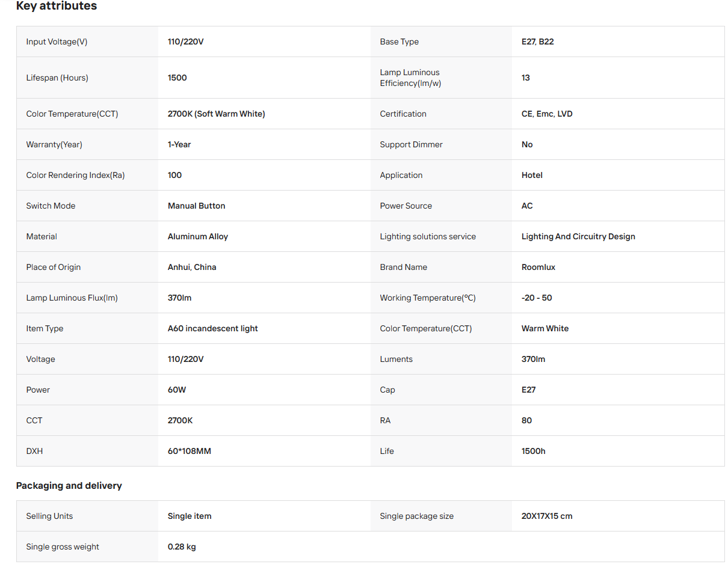Click the Single package size 20X17X15 cm

click(x=547, y=516)
